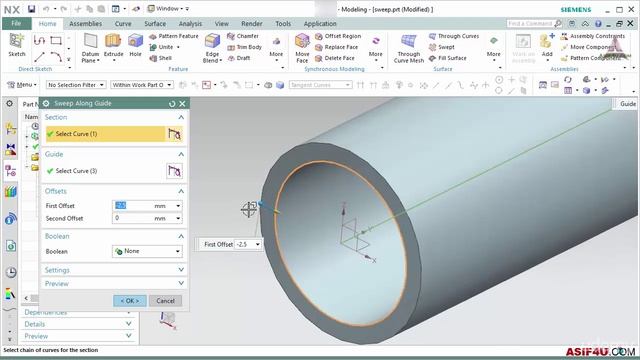Screen dimensions: 640x360
Task: Open the Menu dropdown button
Action: click(x=22, y=85)
